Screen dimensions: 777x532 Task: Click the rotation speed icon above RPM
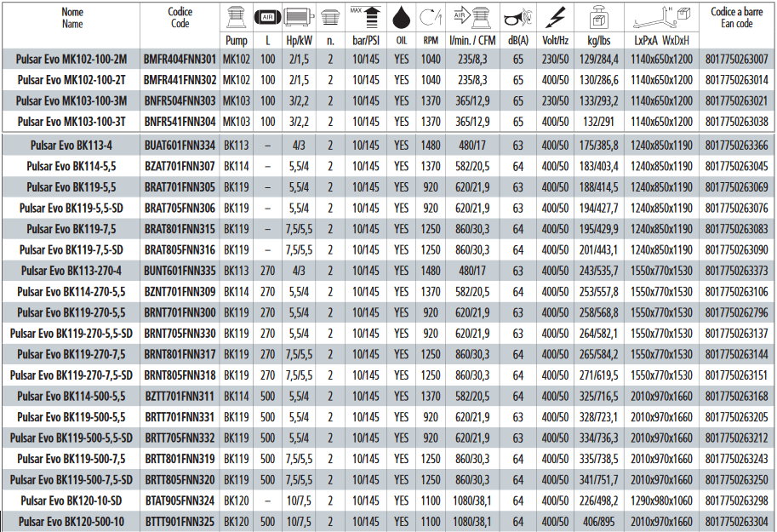click(x=430, y=17)
